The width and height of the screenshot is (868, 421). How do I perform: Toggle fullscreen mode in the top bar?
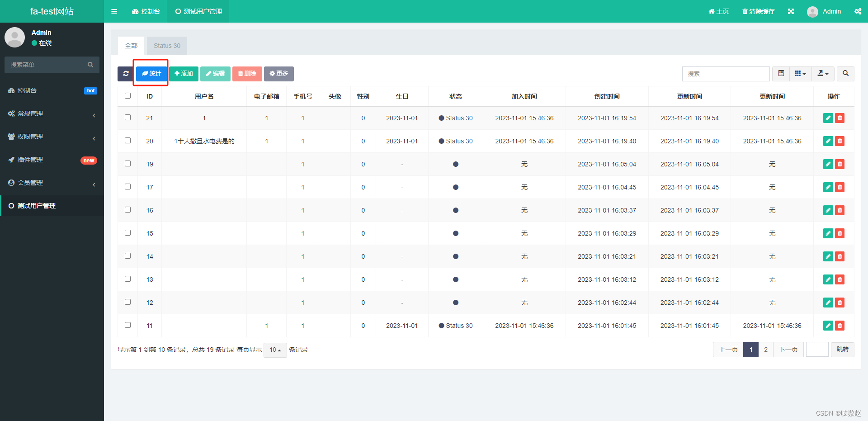[791, 11]
